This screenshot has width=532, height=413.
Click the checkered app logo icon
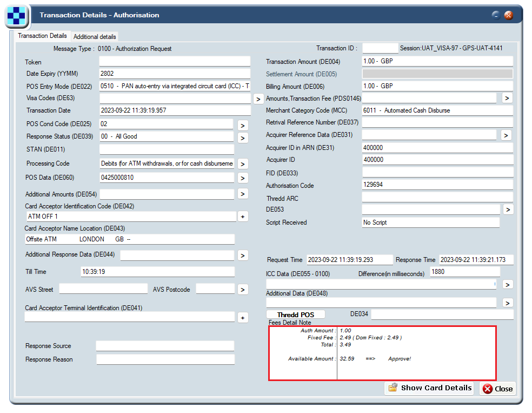(16, 16)
